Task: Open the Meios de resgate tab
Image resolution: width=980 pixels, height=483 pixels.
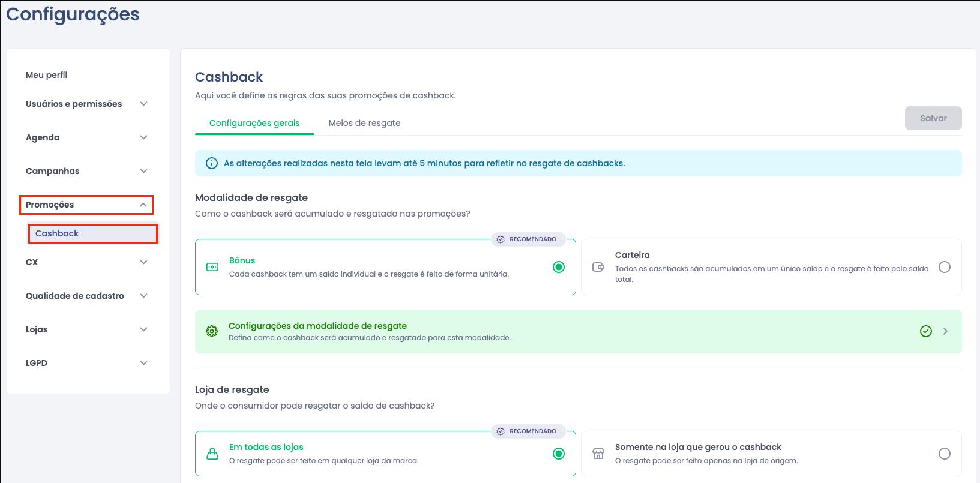Action: point(364,123)
